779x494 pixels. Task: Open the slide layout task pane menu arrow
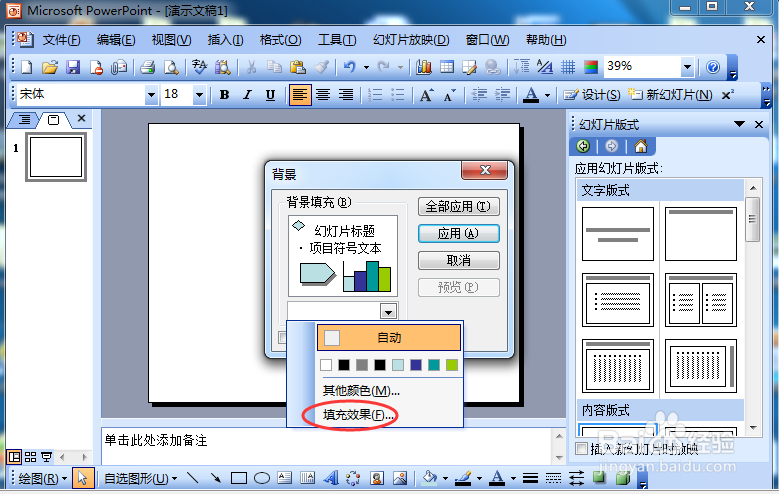coord(739,124)
